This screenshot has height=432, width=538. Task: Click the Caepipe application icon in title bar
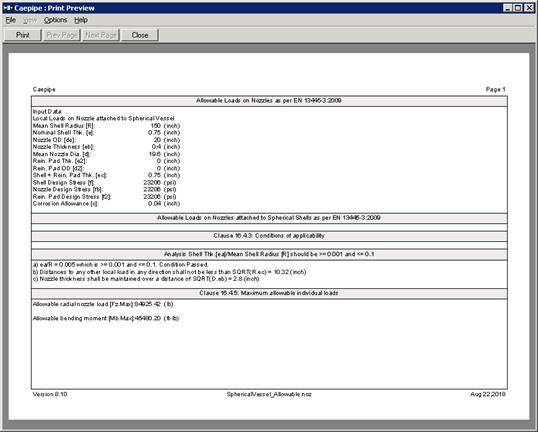pos(8,8)
